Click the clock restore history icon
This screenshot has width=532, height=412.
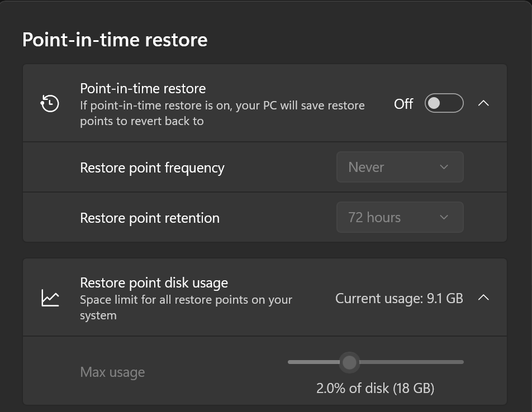[x=50, y=103]
